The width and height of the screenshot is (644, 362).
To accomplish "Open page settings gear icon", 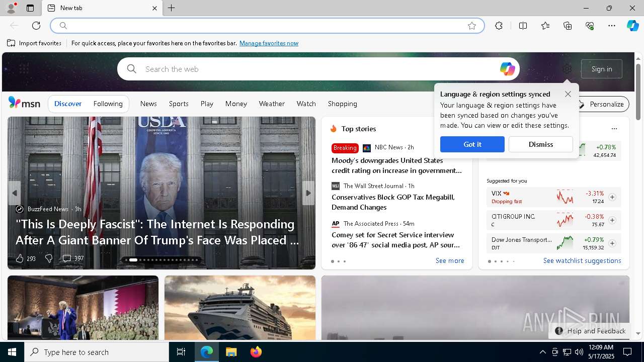I will (x=567, y=69).
